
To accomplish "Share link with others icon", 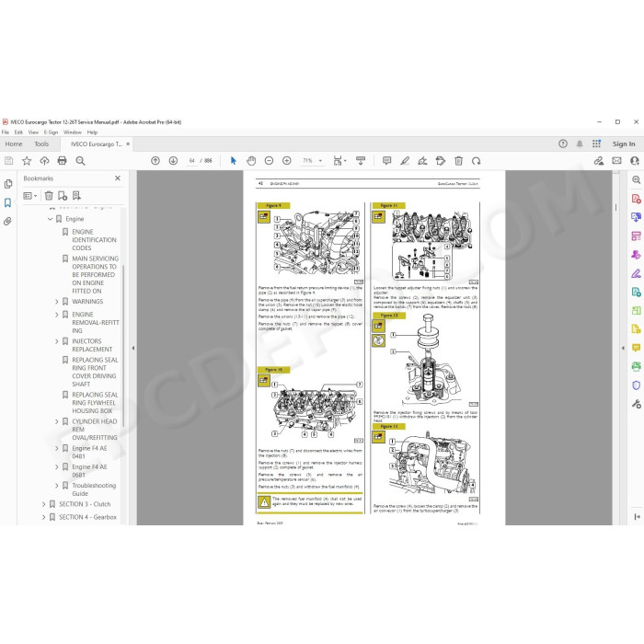I will (598, 161).
